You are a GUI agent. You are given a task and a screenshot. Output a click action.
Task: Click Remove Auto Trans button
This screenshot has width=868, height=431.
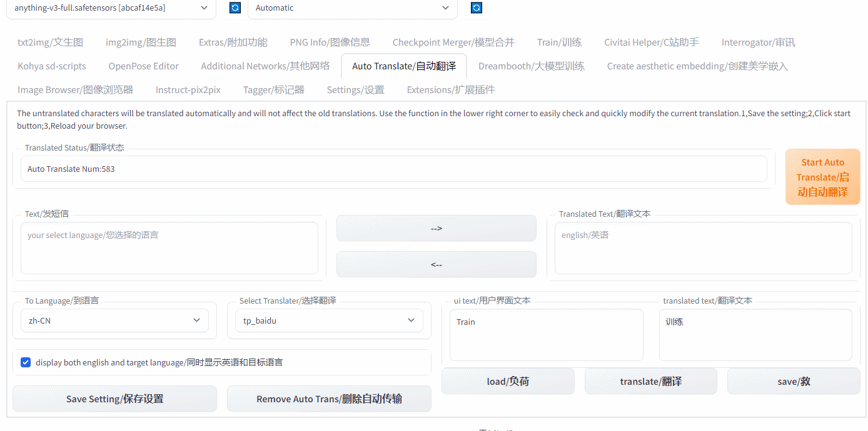pos(329,399)
